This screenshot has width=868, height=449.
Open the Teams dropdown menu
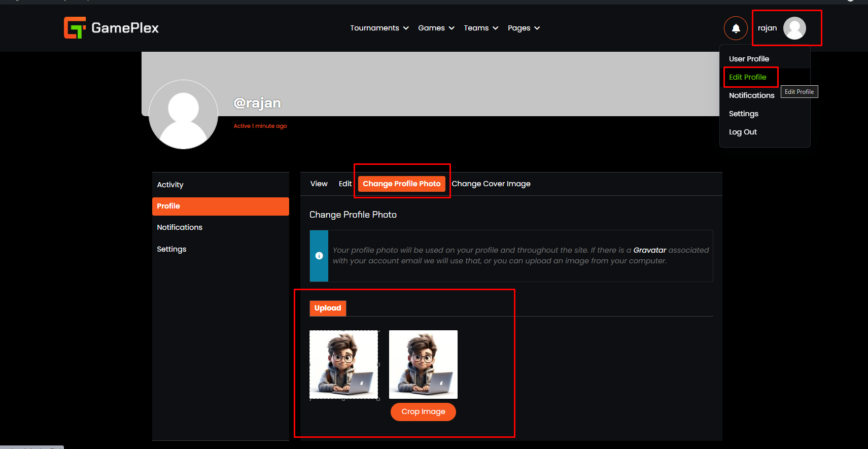click(480, 28)
